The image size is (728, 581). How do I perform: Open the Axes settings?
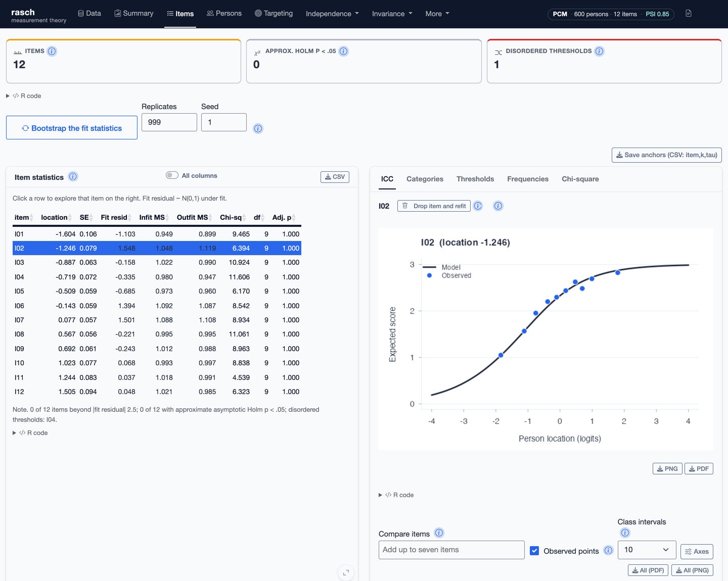coord(697,551)
